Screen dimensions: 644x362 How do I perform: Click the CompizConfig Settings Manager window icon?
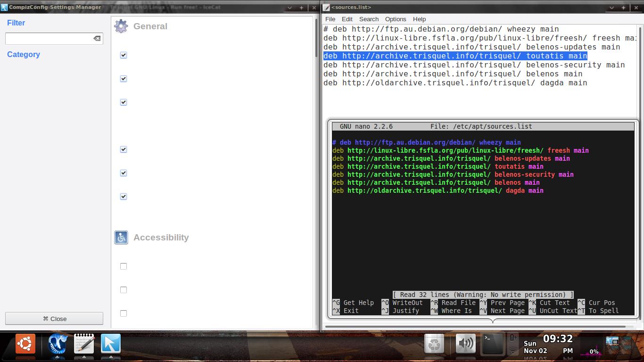[x=4, y=8]
